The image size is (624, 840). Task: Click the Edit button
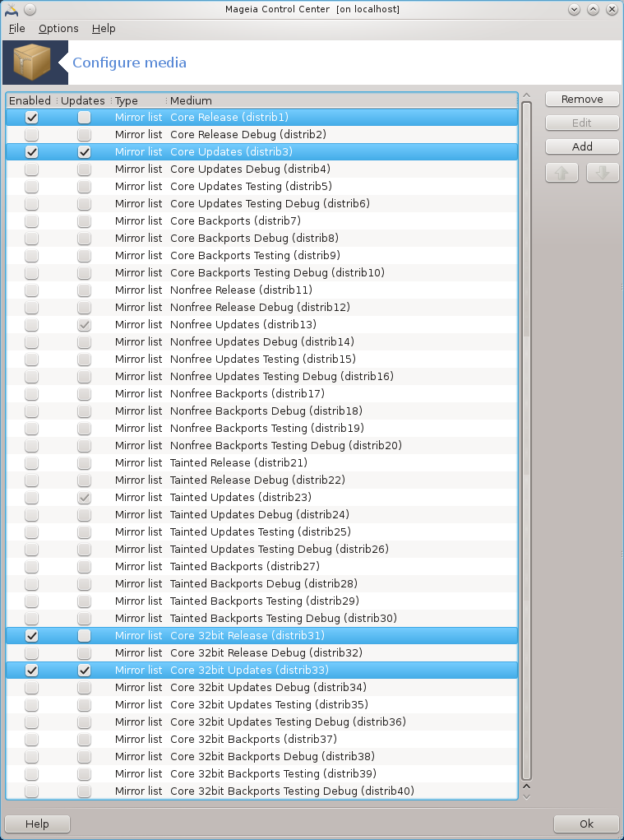(x=582, y=123)
